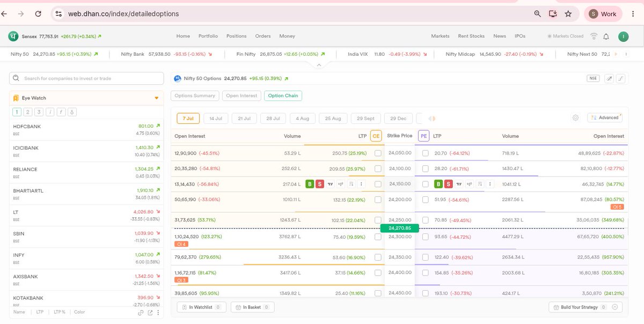Screen dimensions: 644x324
Task: Click red Sell button on 24,150 call side
Action: click(x=320, y=184)
